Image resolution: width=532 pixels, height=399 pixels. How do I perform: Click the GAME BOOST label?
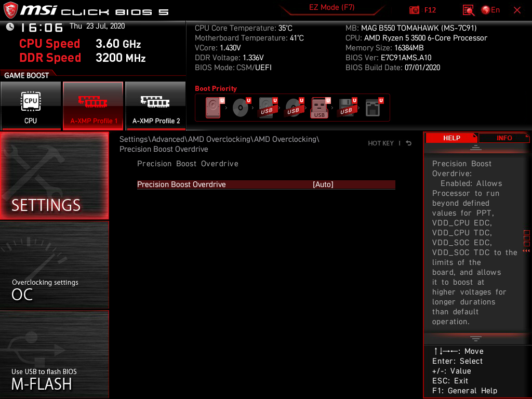[26, 75]
